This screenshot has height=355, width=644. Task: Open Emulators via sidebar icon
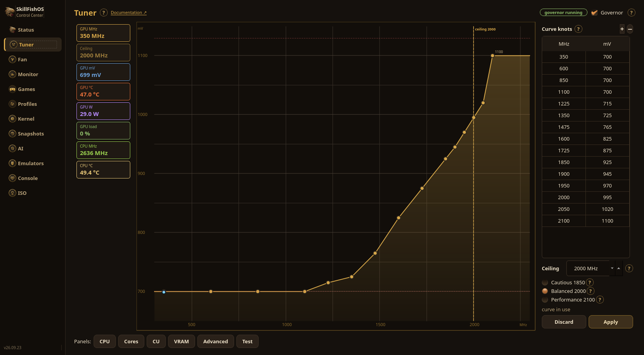tap(12, 163)
